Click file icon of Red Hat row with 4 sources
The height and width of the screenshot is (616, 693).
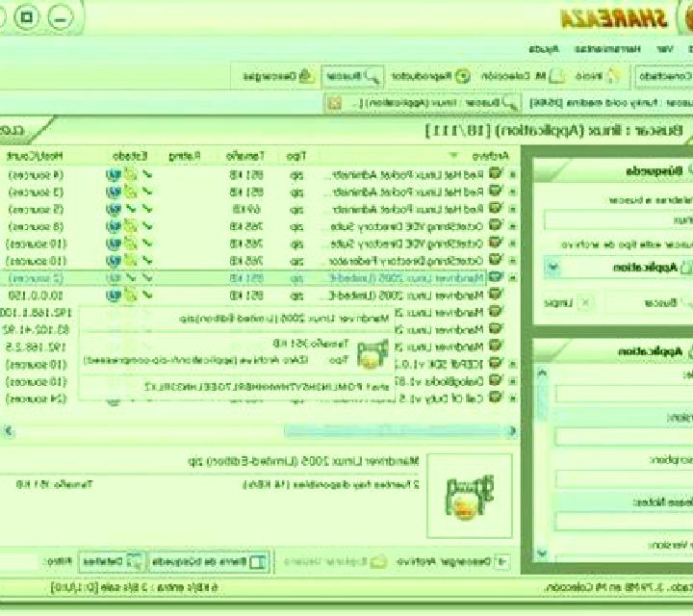(496, 174)
